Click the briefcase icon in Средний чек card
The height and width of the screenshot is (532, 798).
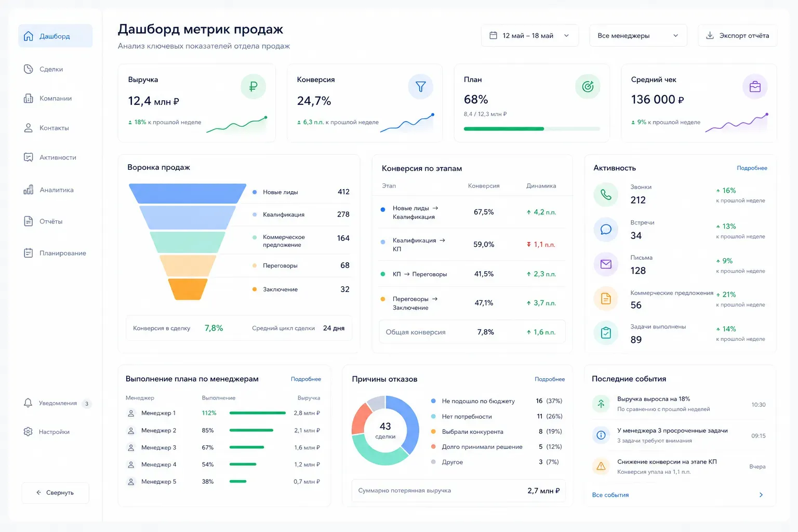[x=755, y=87]
